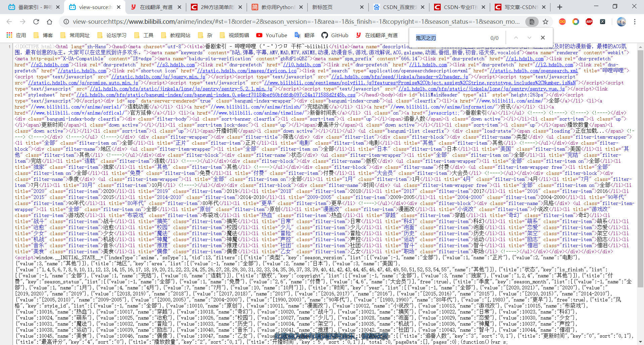644x345 pixels.
Task: Open the dark X extension icon
Action: [603, 22]
